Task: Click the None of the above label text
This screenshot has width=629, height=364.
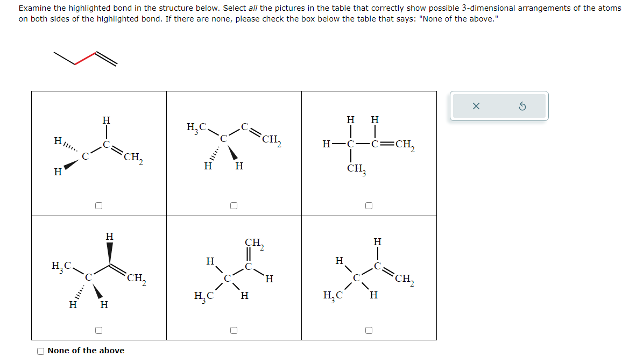Action: coord(86,351)
